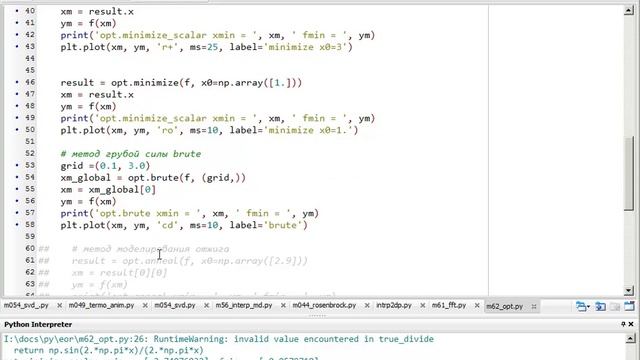The height and width of the screenshot is (360, 640).
Task: Toggle breakpoint dot on line 43
Action: (17, 47)
